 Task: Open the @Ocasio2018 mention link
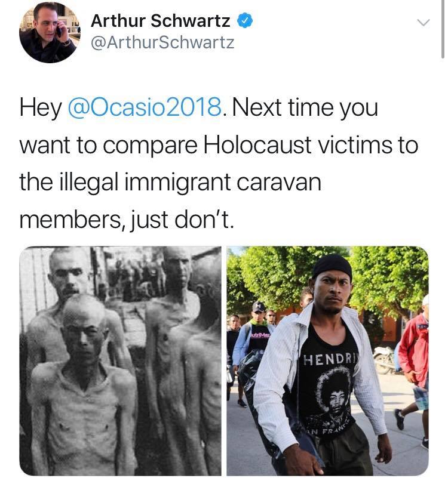tap(145, 107)
